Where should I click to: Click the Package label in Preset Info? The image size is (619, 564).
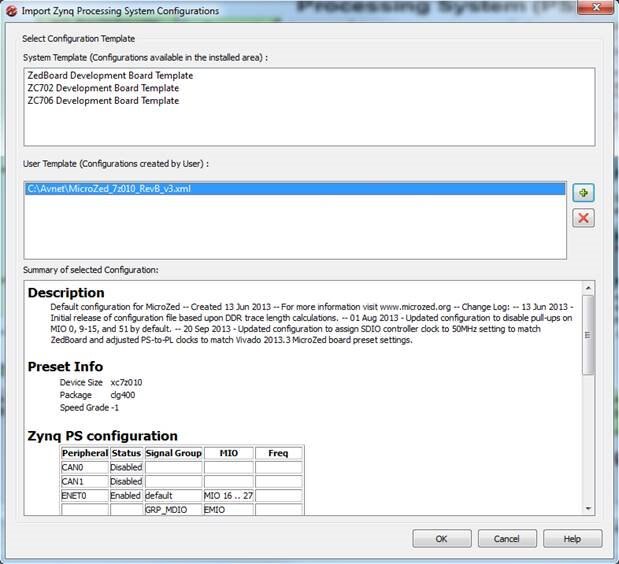tap(75, 395)
